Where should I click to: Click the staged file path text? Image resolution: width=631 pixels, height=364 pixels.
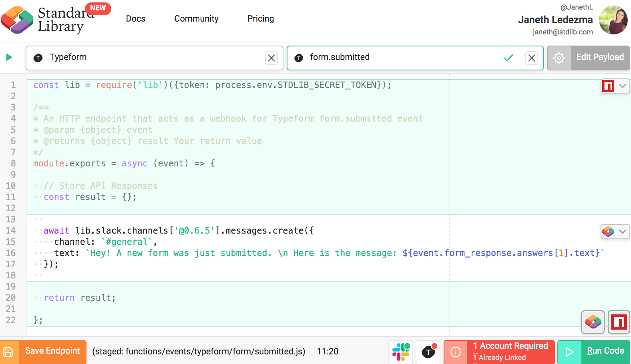coord(199,352)
